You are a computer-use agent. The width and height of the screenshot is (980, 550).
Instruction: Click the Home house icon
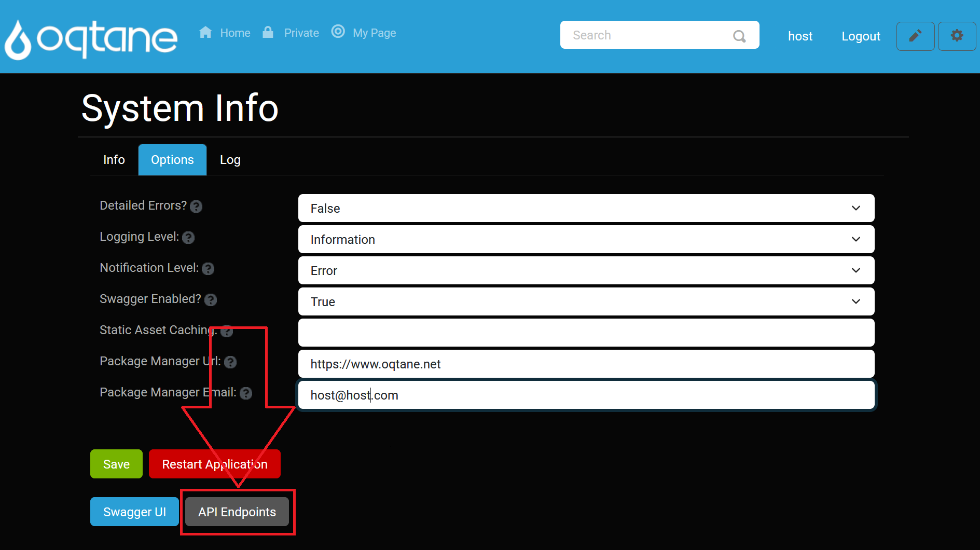tap(205, 32)
